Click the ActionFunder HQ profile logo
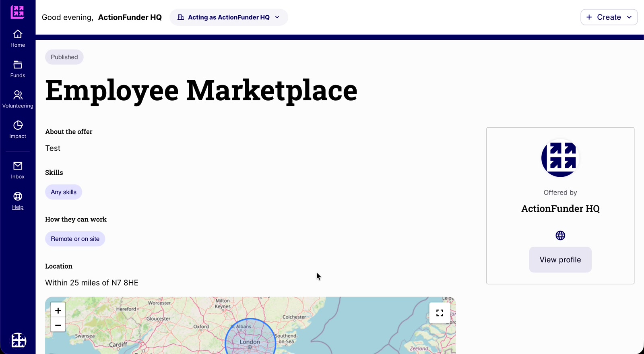644x354 pixels. click(560, 158)
